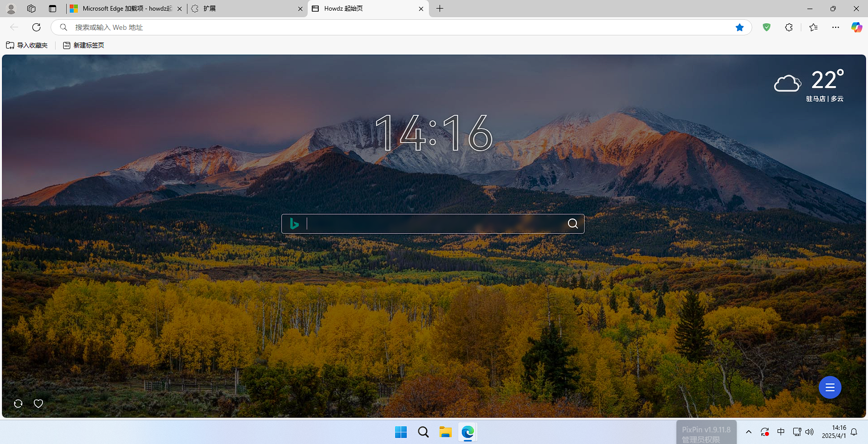Open Windows taskbar Search
Image resolution: width=868 pixels, height=444 pixels.
coord(423,432)
